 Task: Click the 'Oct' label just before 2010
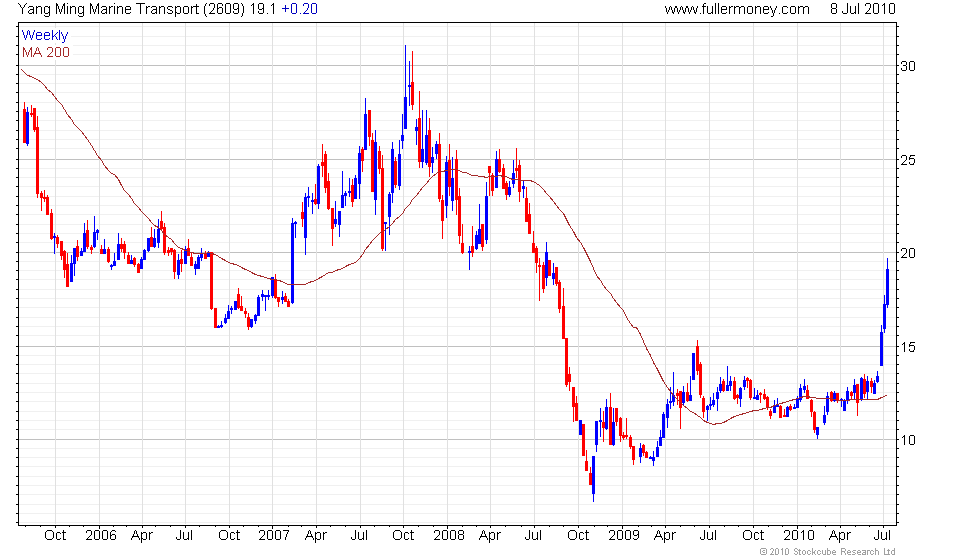point(752,535)
